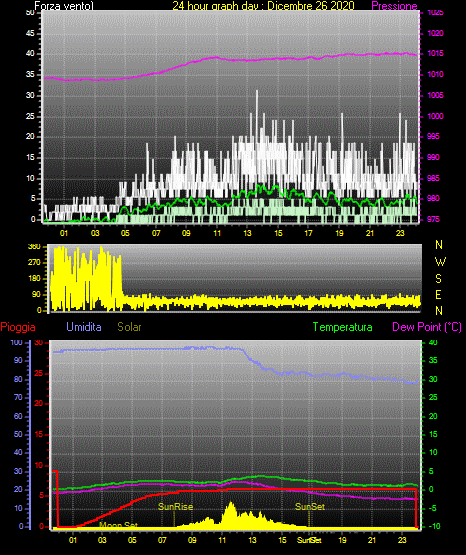This screenshot has height=555, width=466.
Task: Click hour 13 below the wind speed chart
Action: click(247, 233)
